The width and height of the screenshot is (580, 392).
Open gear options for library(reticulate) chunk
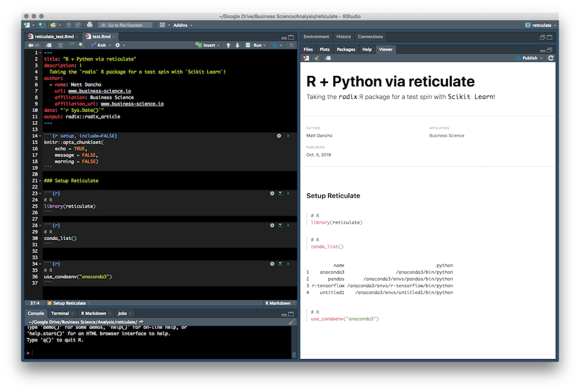click(272, 194)
